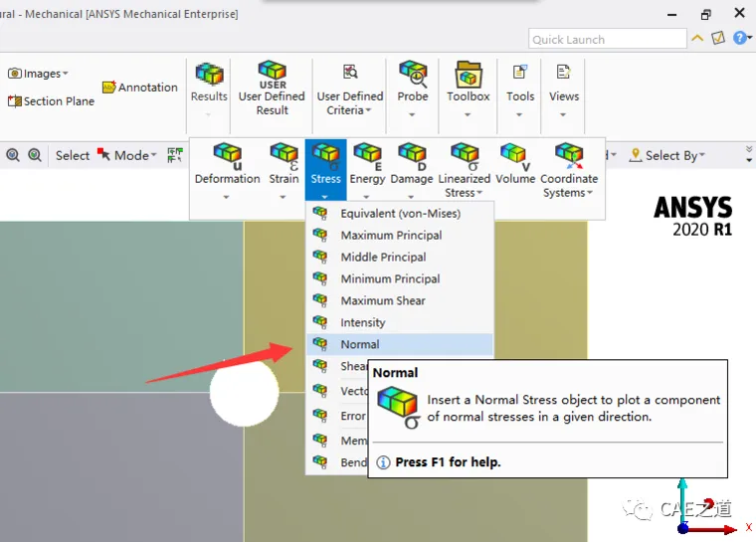Choose Maximum Shear stress
This screenshot has height=542, width=756.
tap(400, 300)
